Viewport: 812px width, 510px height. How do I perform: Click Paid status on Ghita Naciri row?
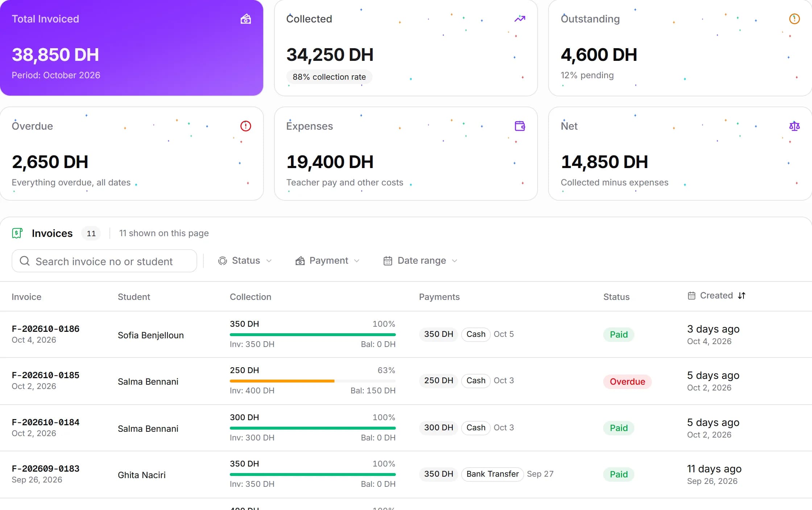point(619,475)
